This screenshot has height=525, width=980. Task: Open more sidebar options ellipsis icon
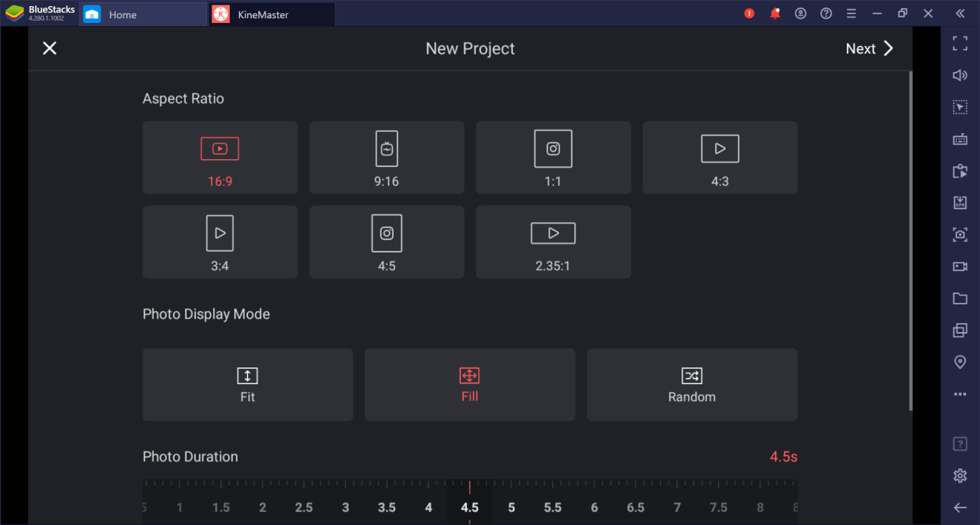[x=960, y=394]
